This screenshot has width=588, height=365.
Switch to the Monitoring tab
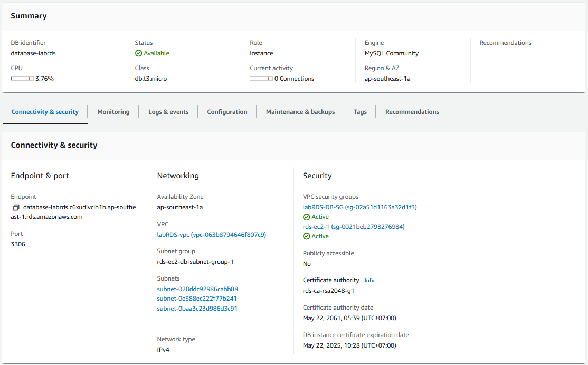113,112
